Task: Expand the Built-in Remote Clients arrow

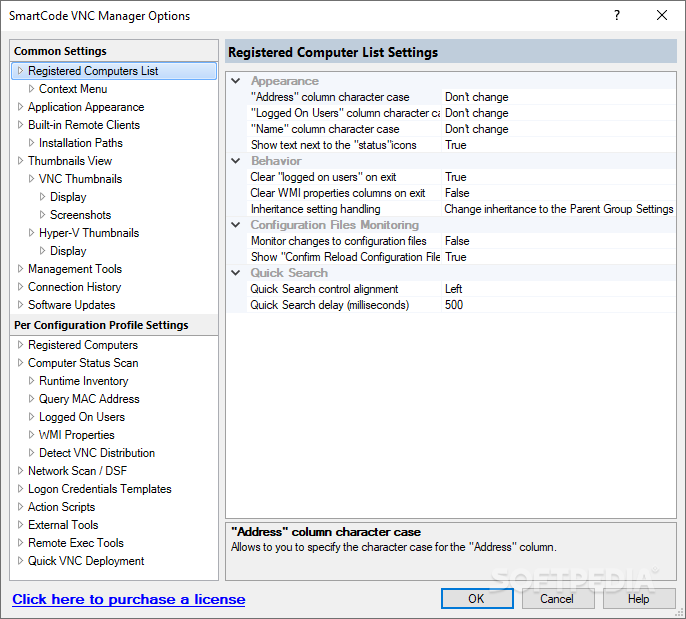Action: click(20, 125)
